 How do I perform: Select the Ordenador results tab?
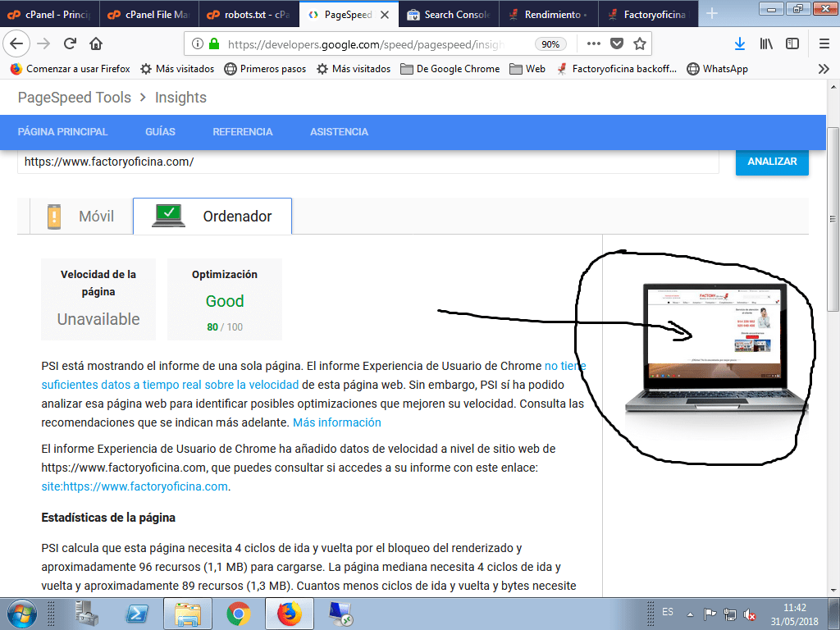pyautogui.click(x=212, y=216)
